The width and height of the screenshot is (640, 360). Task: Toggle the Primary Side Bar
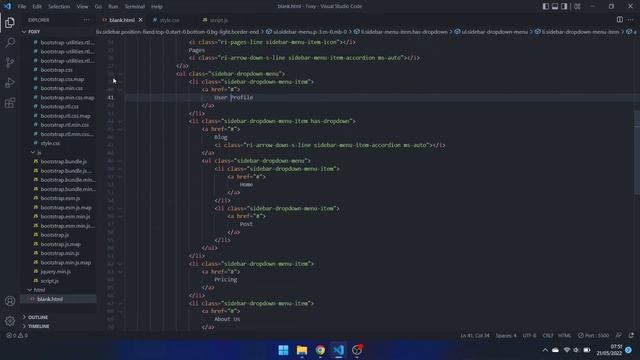point(546,6)
